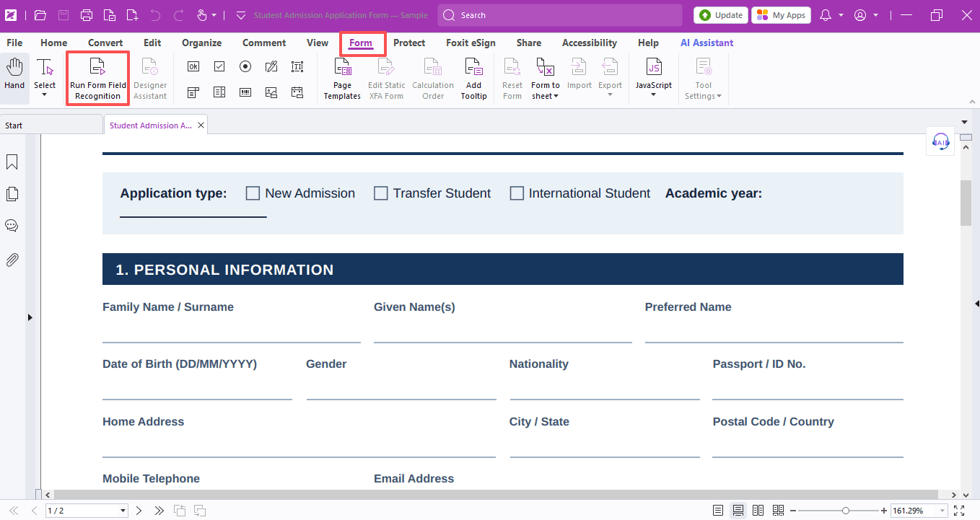Select the text field tool

click(x=297, y=66)
